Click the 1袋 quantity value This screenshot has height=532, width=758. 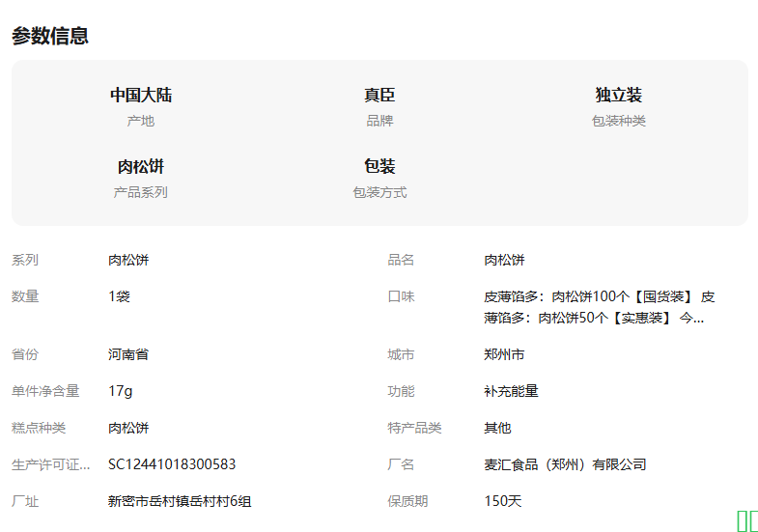[119, 296]
